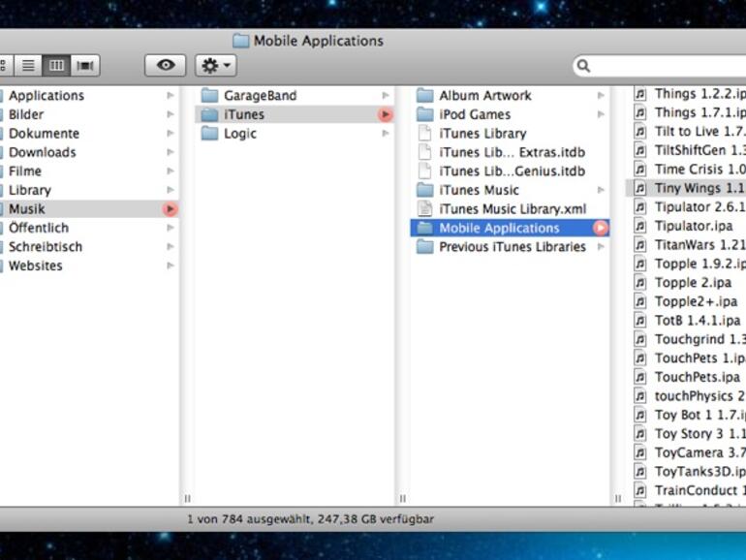Click the Logic folder icon

(209, 134)
